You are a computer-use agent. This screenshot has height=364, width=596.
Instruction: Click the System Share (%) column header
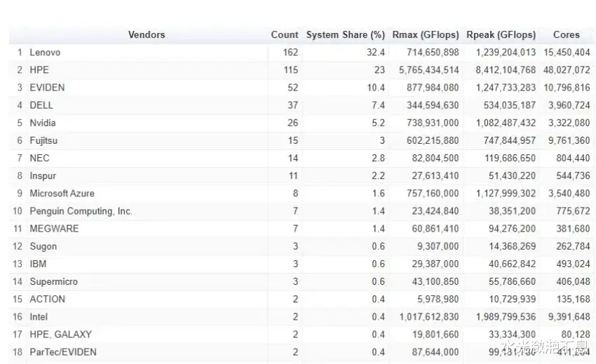click(346, 34)
